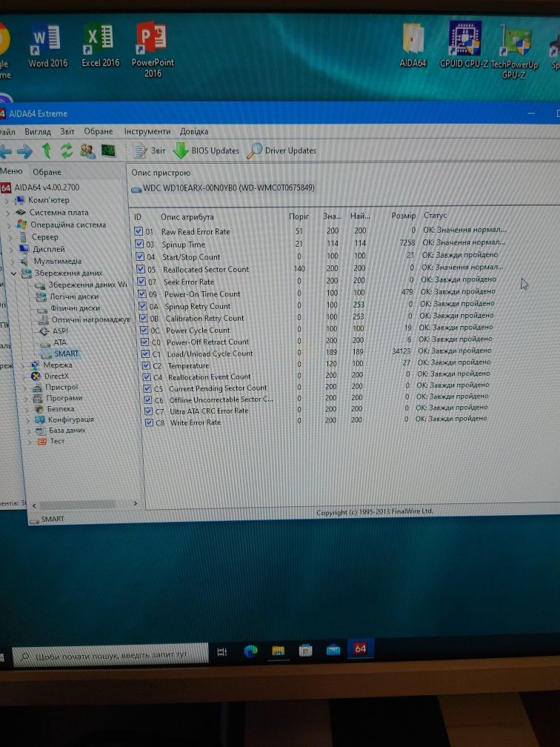The height and width of the screenshot is (747, 560).
Task: Open Microsoft Store from taskbar
Action: (x=305, y=651)
